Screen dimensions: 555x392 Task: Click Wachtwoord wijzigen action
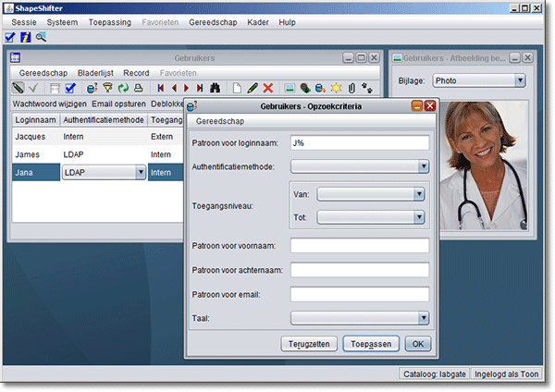(50, 104)
